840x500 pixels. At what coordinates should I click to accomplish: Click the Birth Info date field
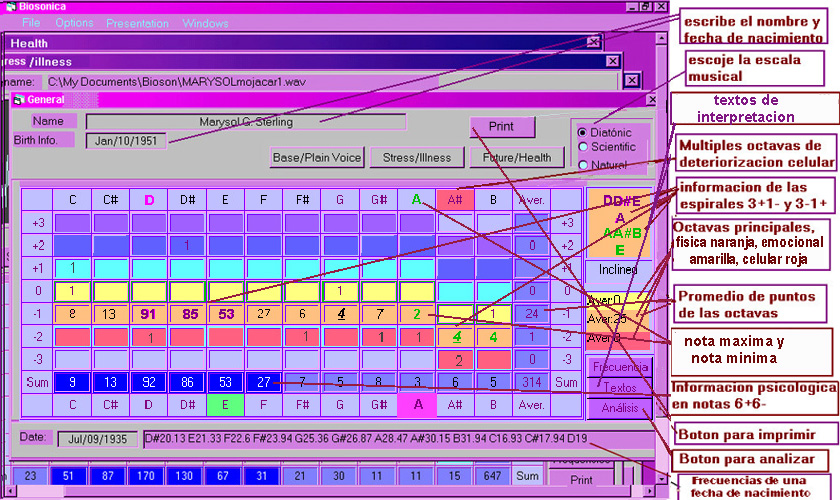coord(126,141)
